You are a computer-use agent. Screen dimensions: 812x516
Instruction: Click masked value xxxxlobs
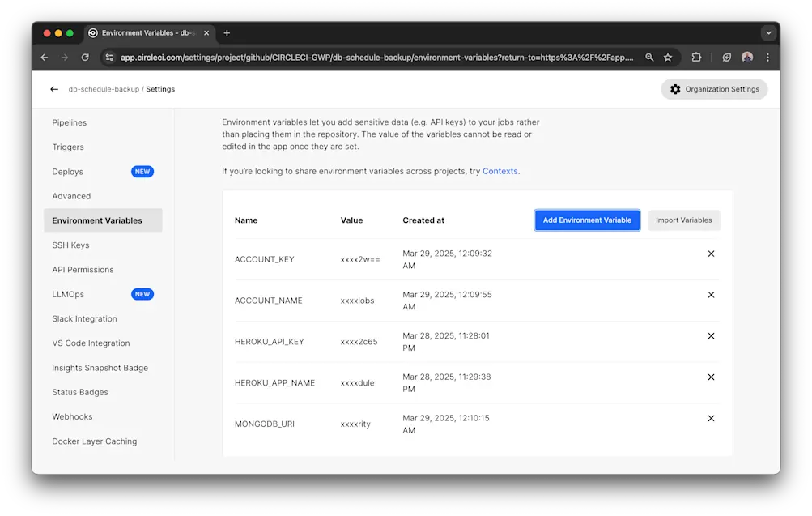357,301
